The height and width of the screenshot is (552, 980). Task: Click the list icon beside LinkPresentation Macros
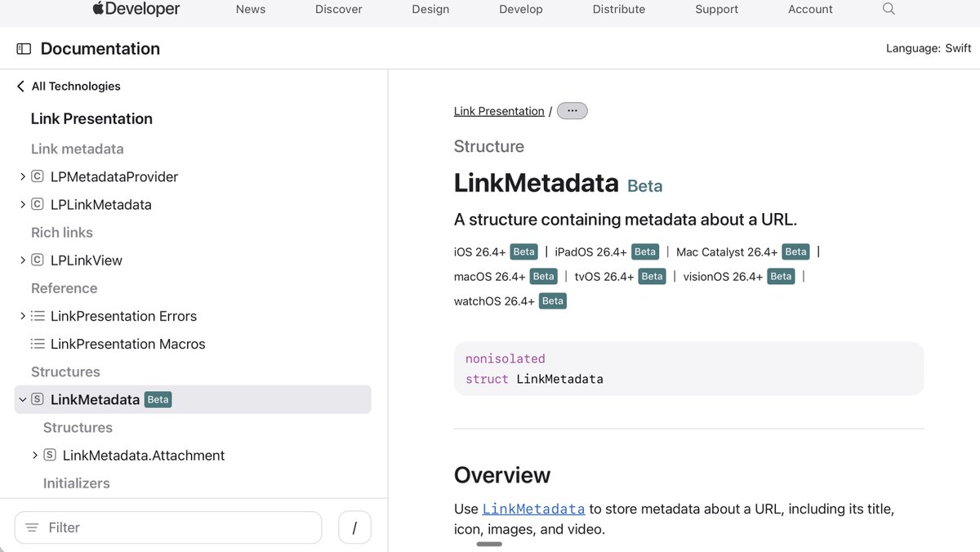coord(37,344)
